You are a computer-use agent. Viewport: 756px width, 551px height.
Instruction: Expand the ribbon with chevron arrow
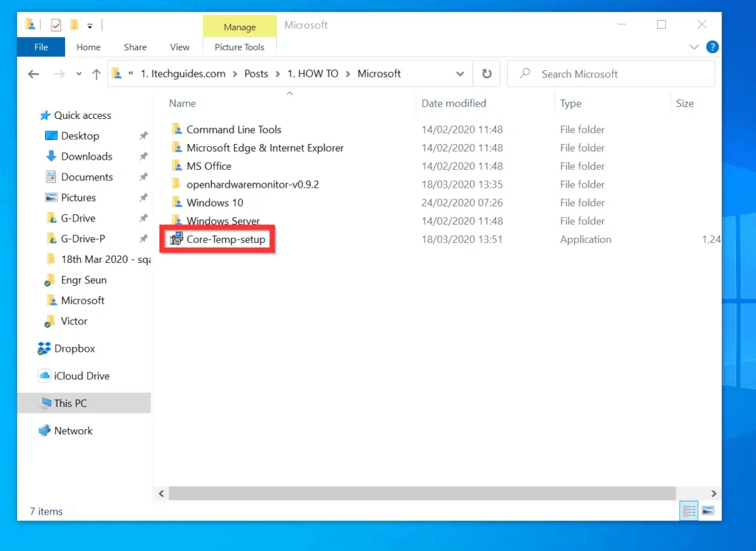click(694, 47)
